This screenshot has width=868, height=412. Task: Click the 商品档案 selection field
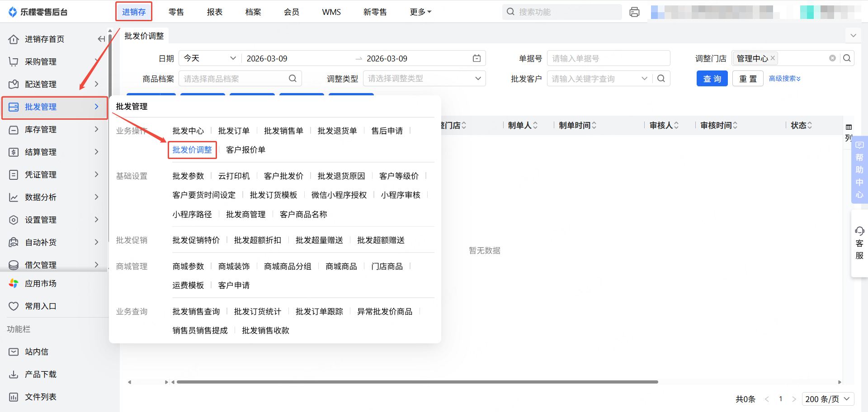coord(240,79)
